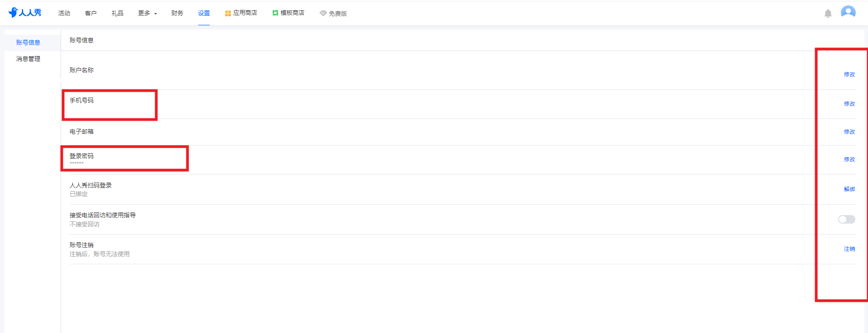Click 修改 for 手机号码
This screenshot has width=868, height=333.
(x=849, y=103)
